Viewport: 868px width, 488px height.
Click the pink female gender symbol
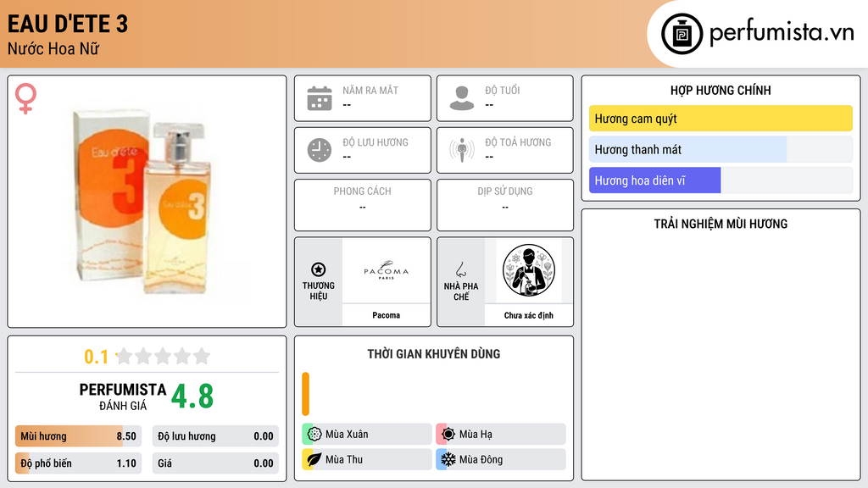(x=25, y=98)
